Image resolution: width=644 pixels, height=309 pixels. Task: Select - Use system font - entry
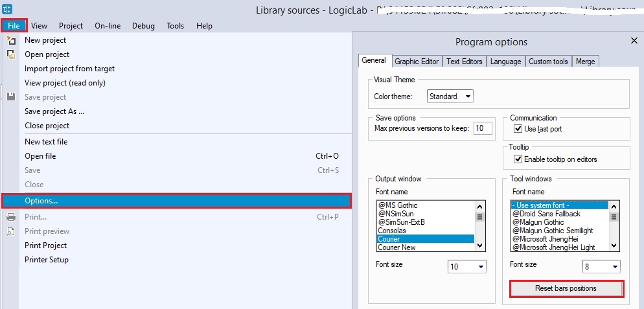(x=559, y=205)
